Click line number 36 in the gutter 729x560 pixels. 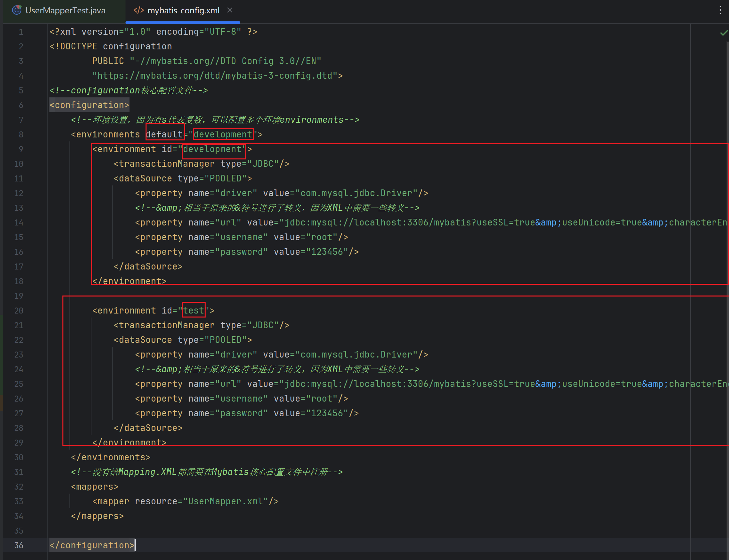coord(19,545)
